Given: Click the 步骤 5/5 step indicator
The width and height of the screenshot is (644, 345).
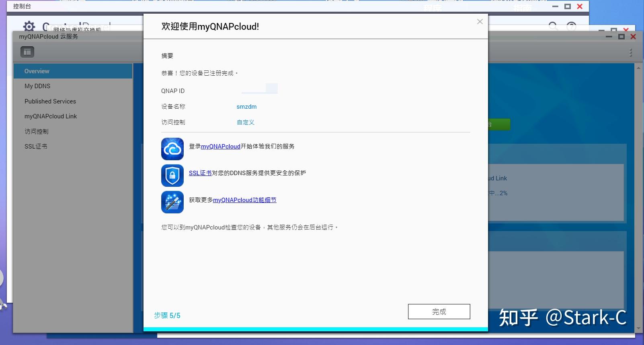Looking at the screenshot, I should click(167, 316).
